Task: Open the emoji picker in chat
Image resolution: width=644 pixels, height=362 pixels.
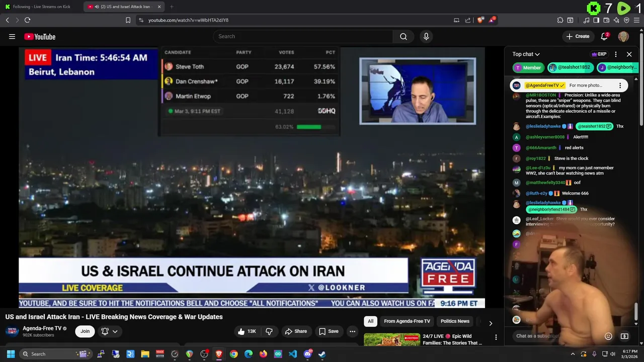Action: 608,336
